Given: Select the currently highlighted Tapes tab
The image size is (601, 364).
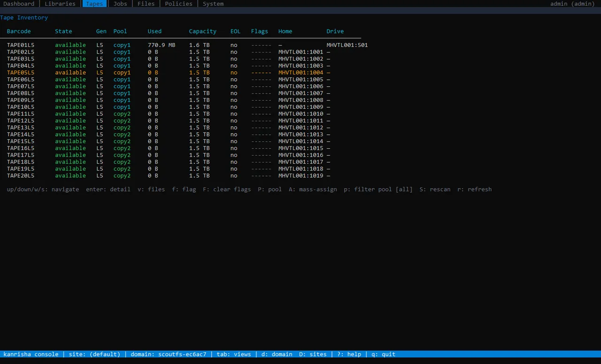Looking at the screenshot, I should pyautogui.click(x=94, y=4).
